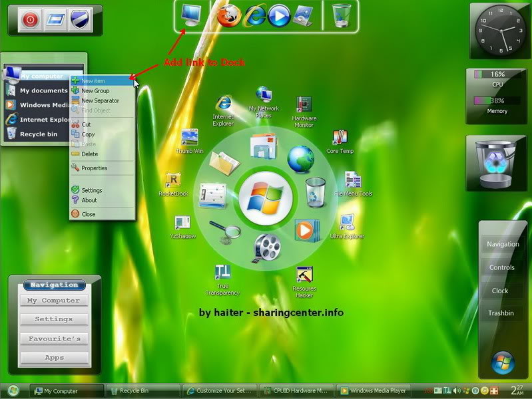The height and width of the screenshot is (399, 532).
Task: Click the Memory usage meter bar
Action: point(497,100)
